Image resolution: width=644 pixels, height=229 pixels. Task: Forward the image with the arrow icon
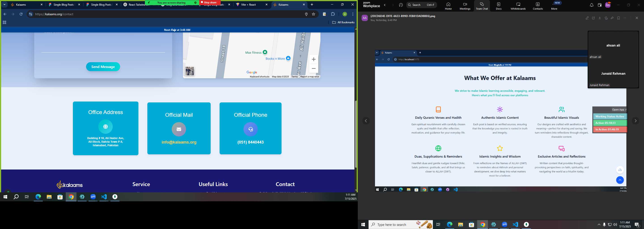click(x=612, y=18)
